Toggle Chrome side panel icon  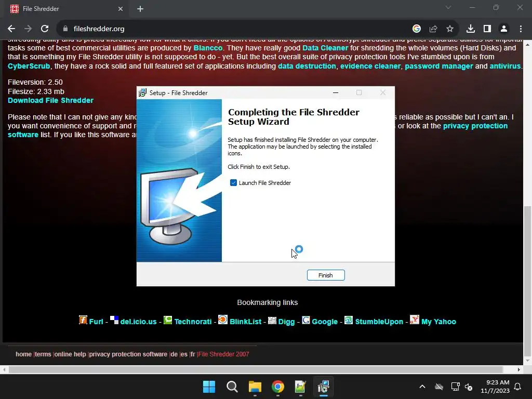click(487, 29)
